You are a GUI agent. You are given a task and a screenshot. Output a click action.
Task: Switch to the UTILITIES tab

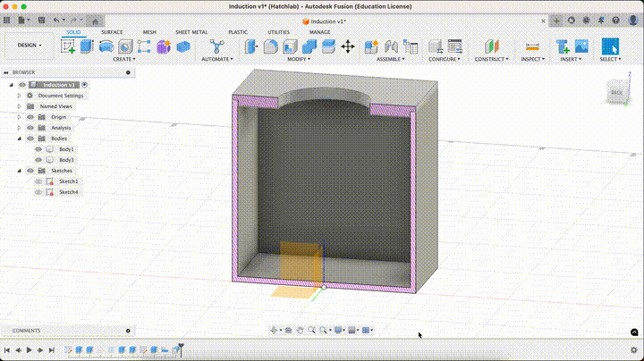click(x=278, y=32)
